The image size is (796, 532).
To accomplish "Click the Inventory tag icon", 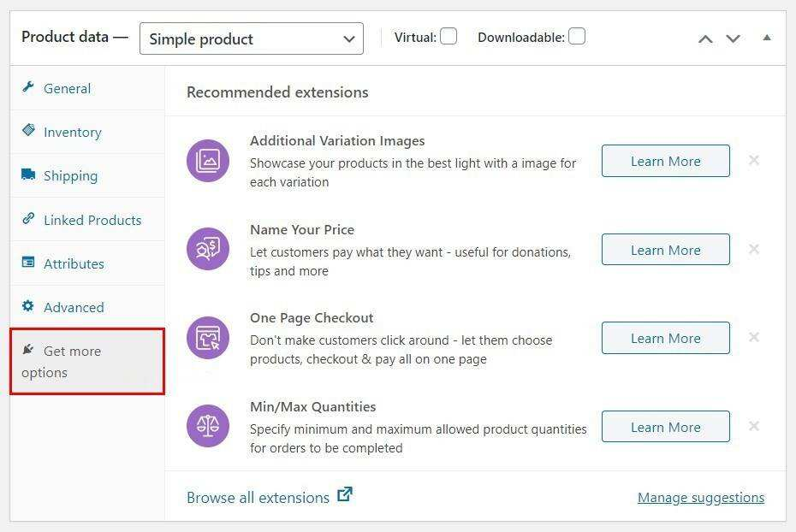I will (30, 132).
